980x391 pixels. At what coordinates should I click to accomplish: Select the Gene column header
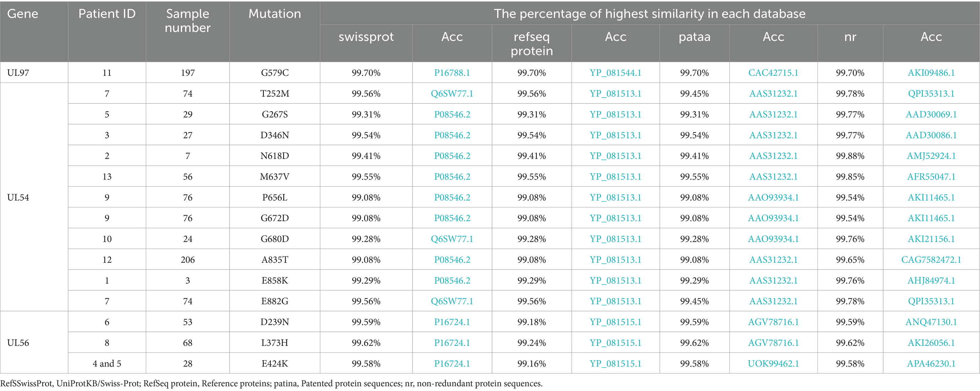(23, 14)
